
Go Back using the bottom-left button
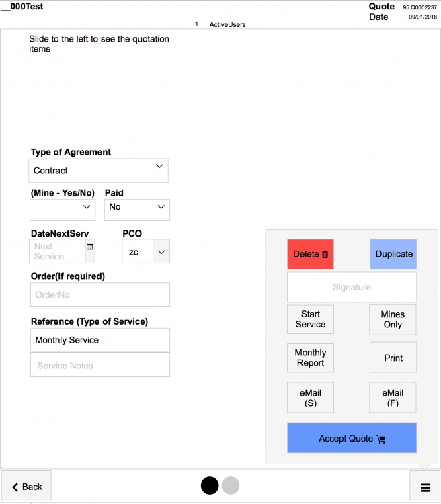(27, 487)
